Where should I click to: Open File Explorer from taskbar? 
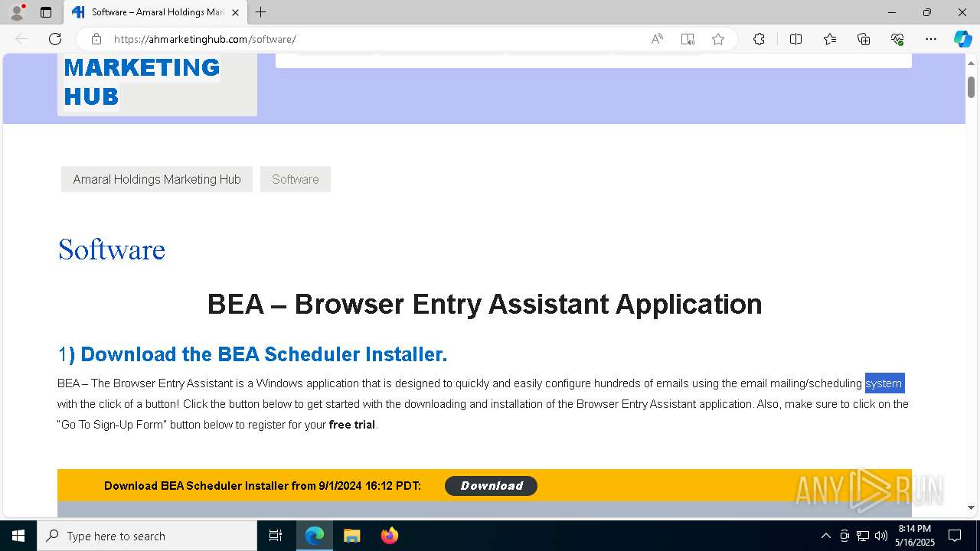click(351, 536)
